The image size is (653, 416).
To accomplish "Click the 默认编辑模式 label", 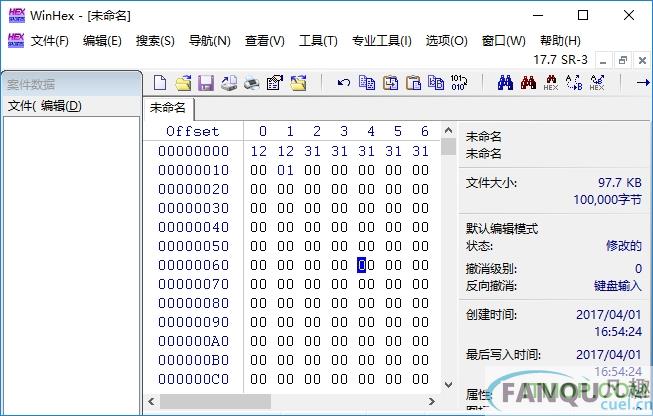I will point(502,229).
